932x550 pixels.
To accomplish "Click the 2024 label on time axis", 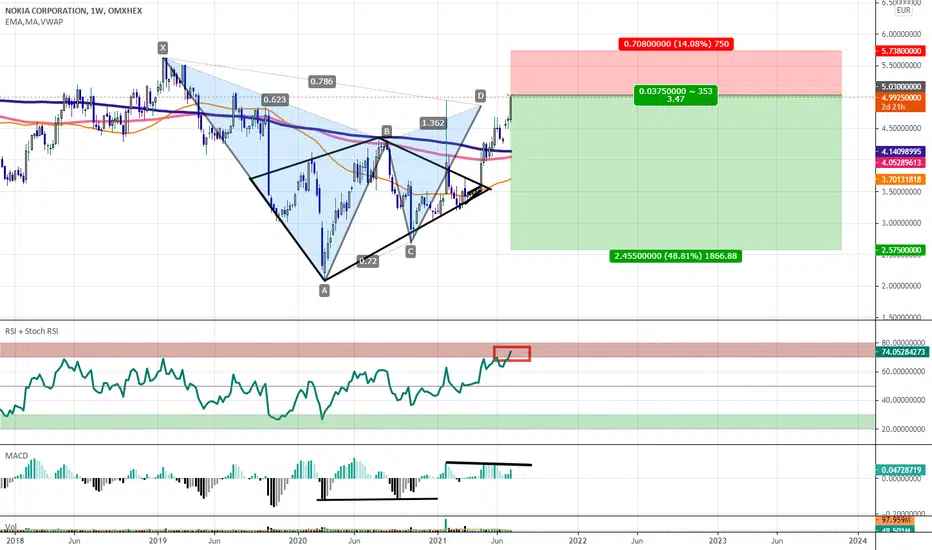I will [x=858, y=540].
